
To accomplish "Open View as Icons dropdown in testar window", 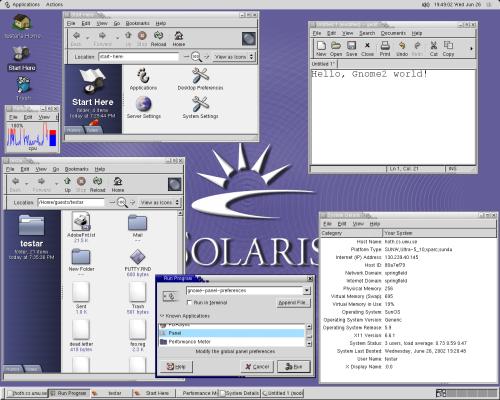I will coord(160,202).
